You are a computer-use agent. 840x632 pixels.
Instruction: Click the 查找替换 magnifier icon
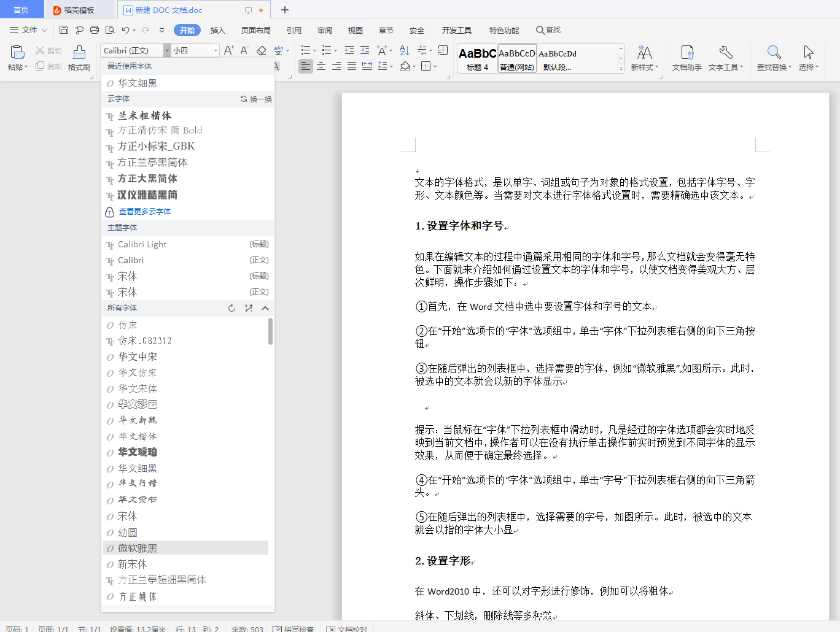click(774, 53)
